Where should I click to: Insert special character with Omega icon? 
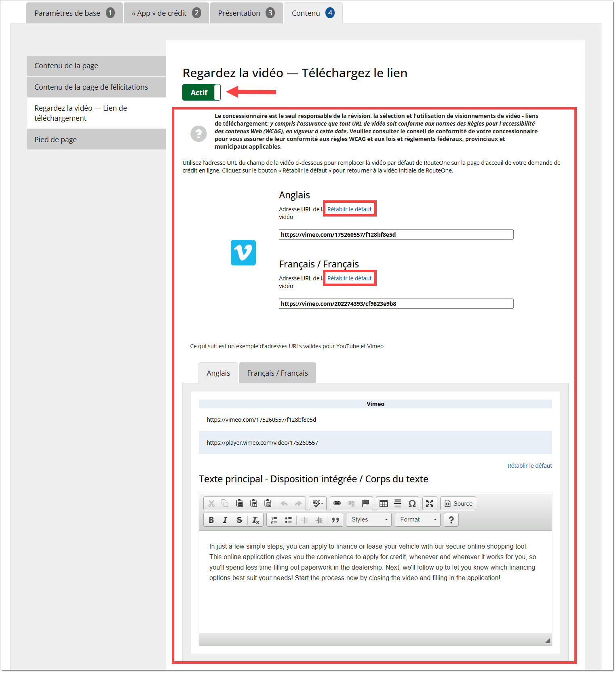(x=412, y=503)
